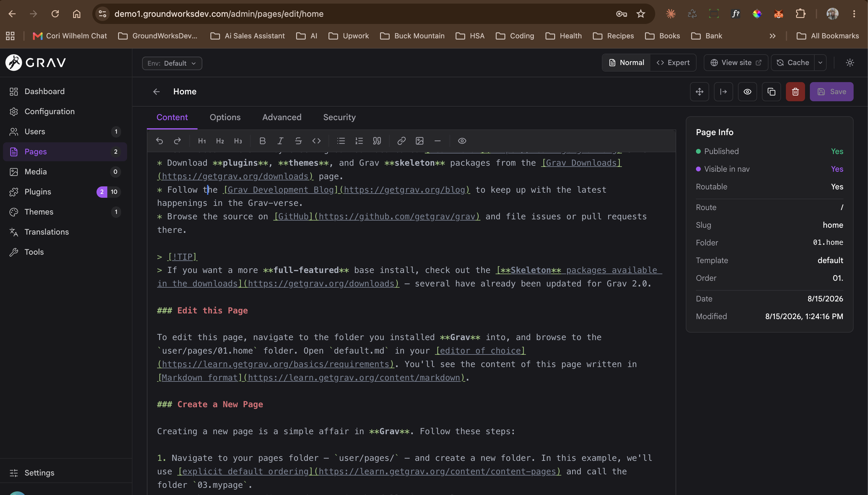The width and height of the screenshot is (868, 495).
Task: Insert a horizontal rule
Action: coord(438,141)
